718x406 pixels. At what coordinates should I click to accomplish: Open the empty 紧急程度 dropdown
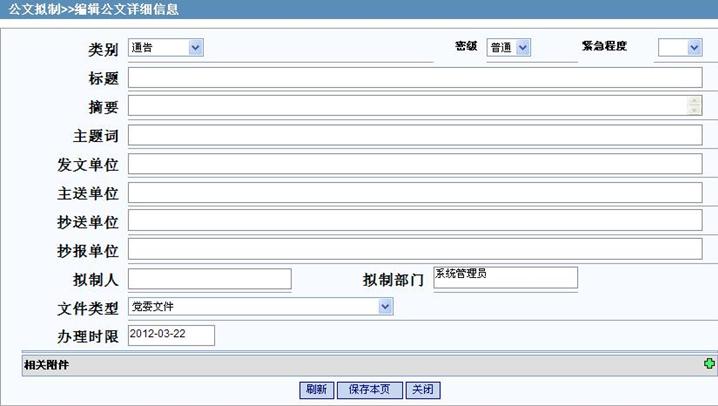[679, 47]
